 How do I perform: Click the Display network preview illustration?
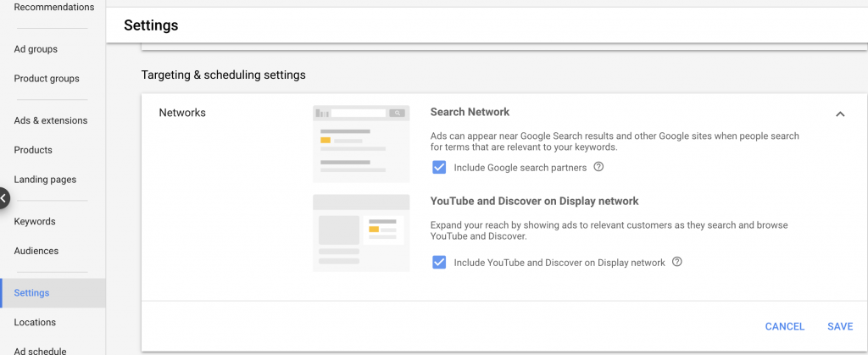pyautogui.click(x=361, y=233)
